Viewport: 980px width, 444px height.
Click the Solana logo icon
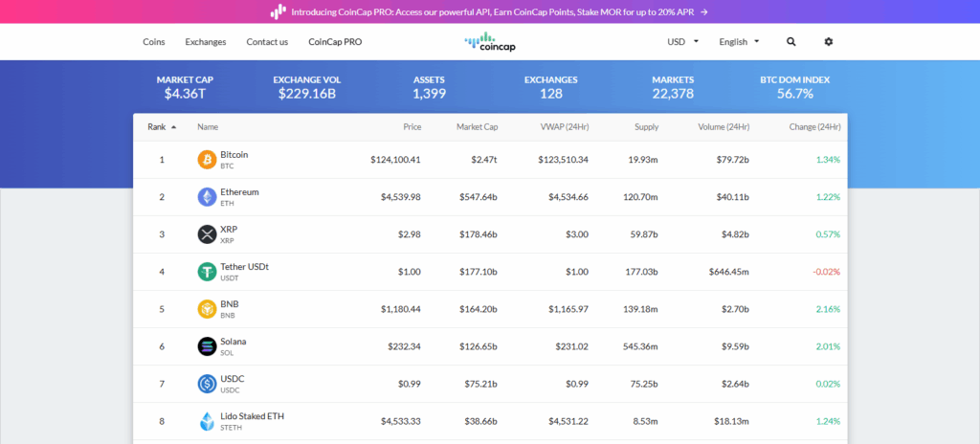tap(207, 346)
